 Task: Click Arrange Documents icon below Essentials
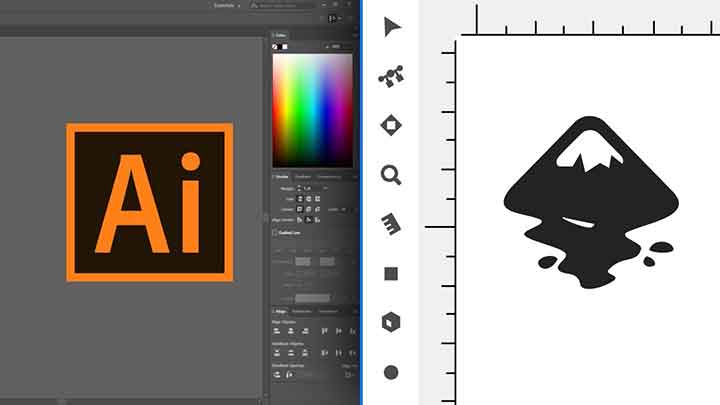tap(333, 18)
